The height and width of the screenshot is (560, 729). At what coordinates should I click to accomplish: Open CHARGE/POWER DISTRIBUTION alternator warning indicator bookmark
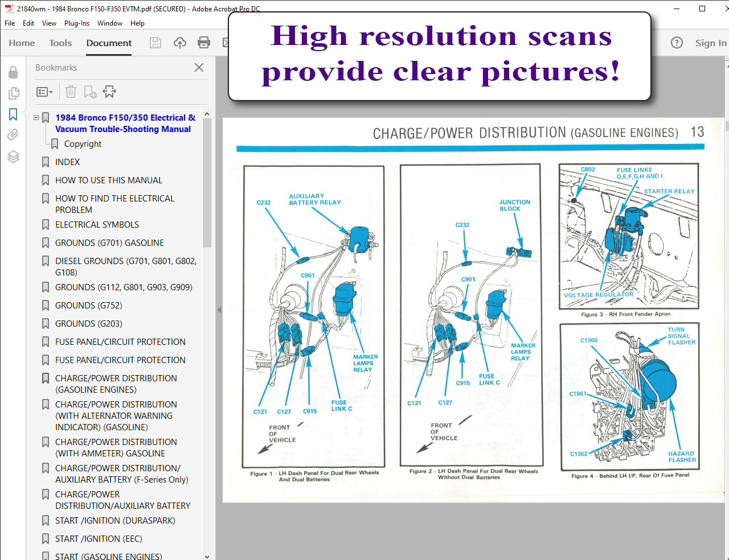[x=116, y=416]
